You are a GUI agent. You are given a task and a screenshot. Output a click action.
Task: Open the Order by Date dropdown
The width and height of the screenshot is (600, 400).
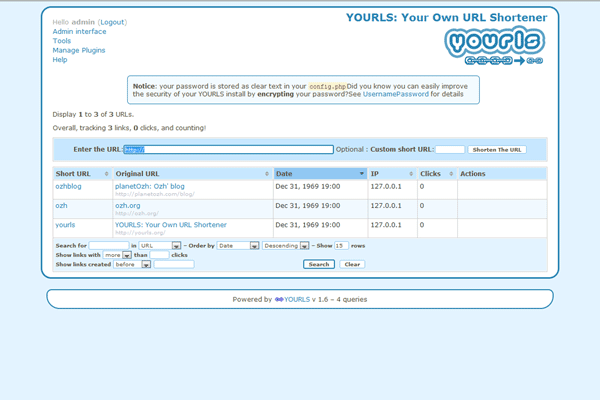point(238,245)
